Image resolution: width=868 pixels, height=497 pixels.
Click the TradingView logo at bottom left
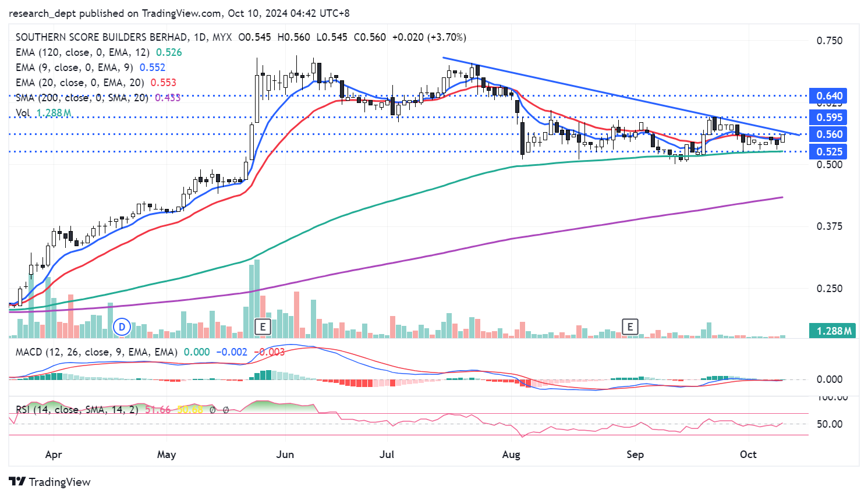pyautogui.click(x=50, y=482)
